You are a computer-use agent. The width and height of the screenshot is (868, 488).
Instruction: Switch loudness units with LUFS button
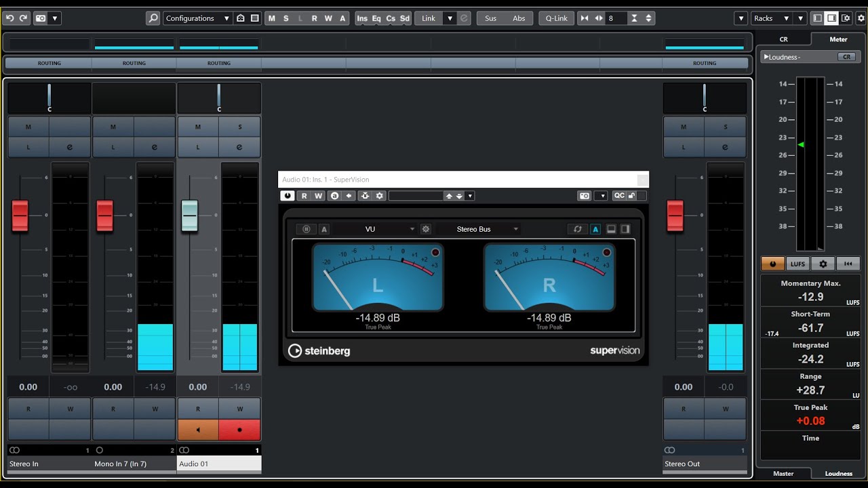point(797,264)
